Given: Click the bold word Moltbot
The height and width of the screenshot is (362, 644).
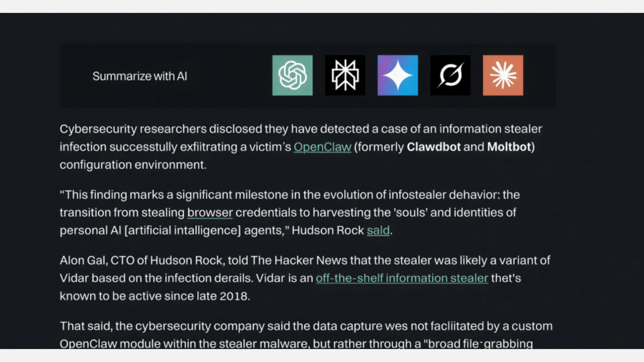Looking at the screenshot, I should coord(509,147).
